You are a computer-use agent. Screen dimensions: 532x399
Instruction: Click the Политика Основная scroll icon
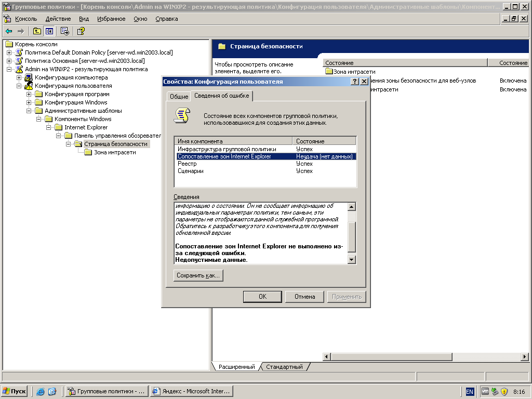[x=19, y=61]
